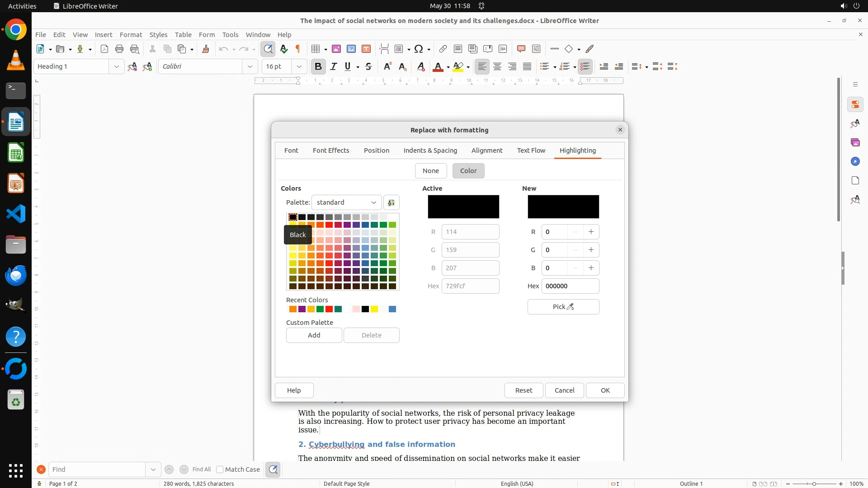Select the Color highlighting toggle
This screenshot has width=868, height=488.
[468, 171]
